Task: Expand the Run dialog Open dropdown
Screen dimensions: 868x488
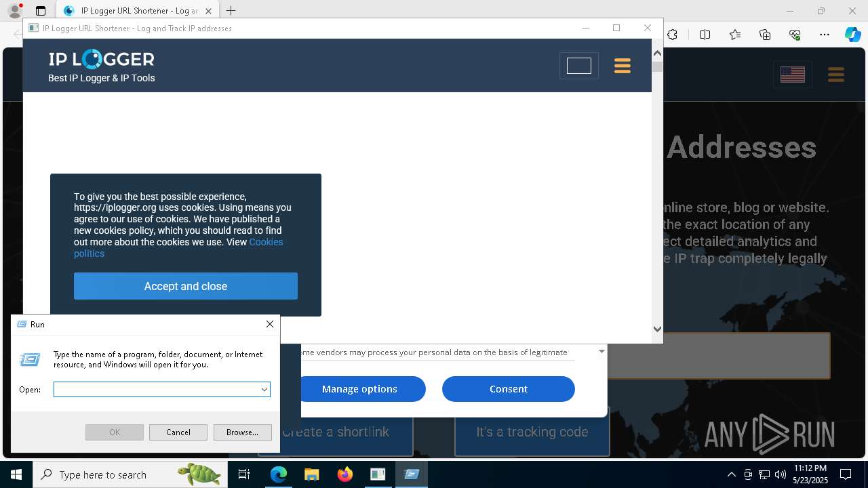Action: click(264, 390)
